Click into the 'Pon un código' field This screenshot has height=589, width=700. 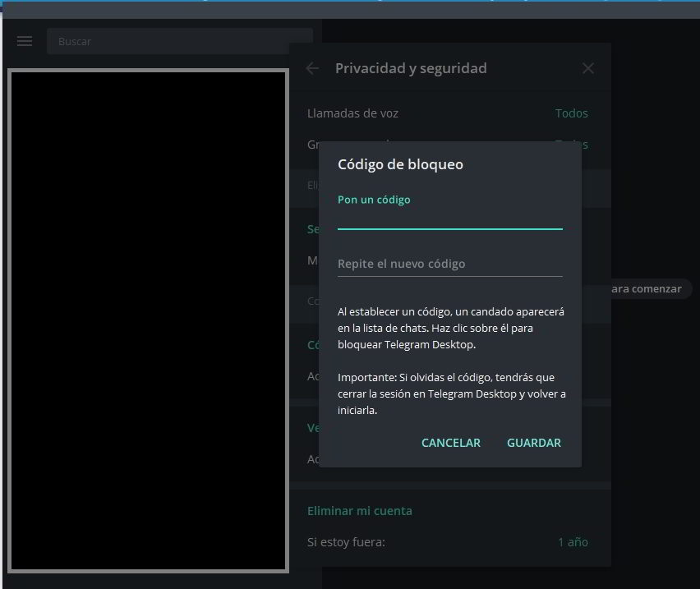tap(449, 219)
